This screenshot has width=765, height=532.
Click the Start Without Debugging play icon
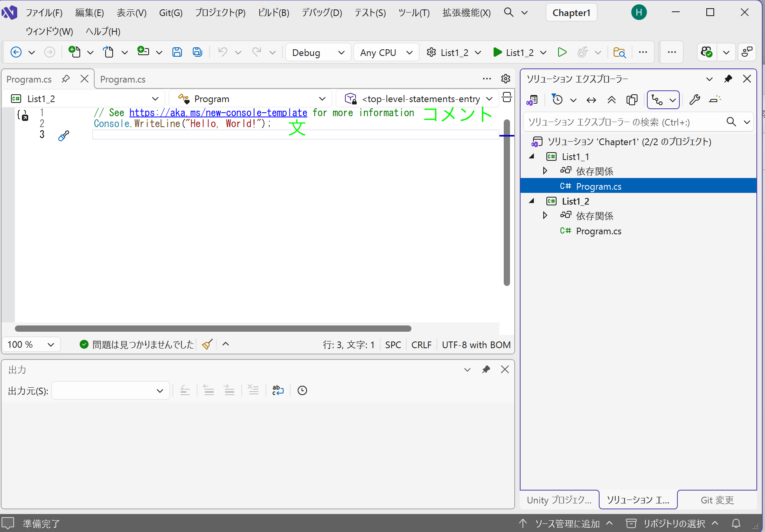tap(562, 52)
